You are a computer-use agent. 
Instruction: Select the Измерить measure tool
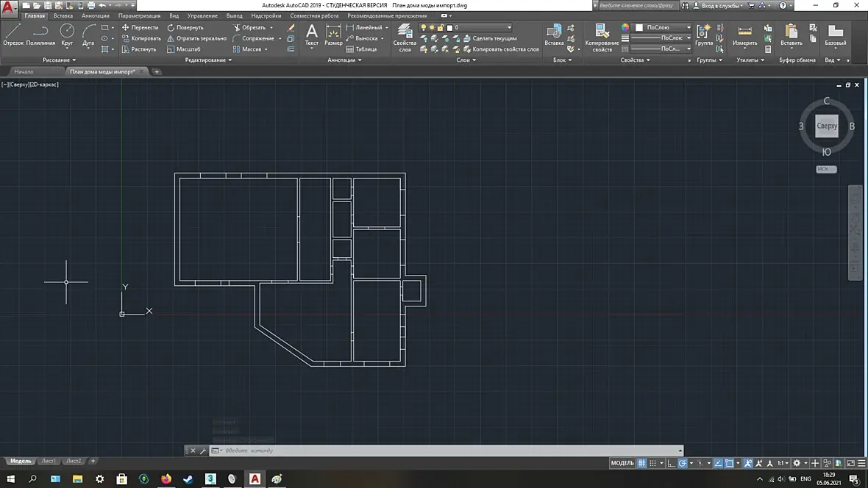pyautogui.click(x=744, y=35)
